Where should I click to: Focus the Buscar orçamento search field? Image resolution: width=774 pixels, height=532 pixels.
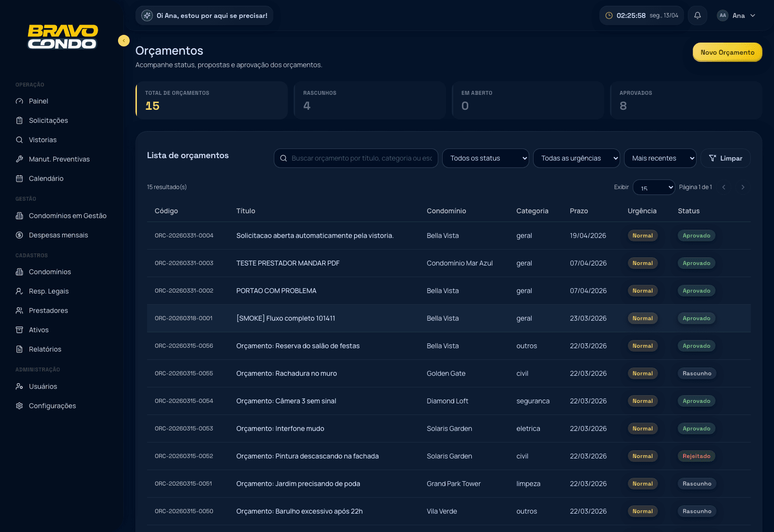click(x=361, y=158)
